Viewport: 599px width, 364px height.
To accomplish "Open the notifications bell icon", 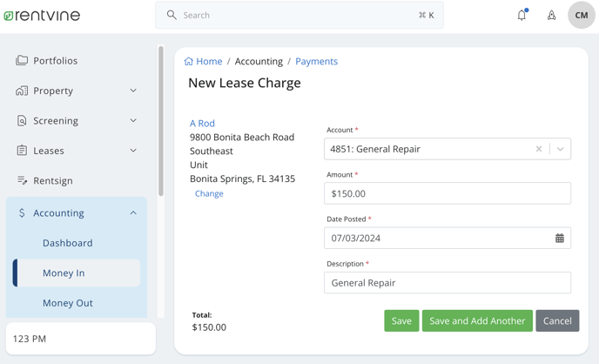I will [x=522, y=15].
